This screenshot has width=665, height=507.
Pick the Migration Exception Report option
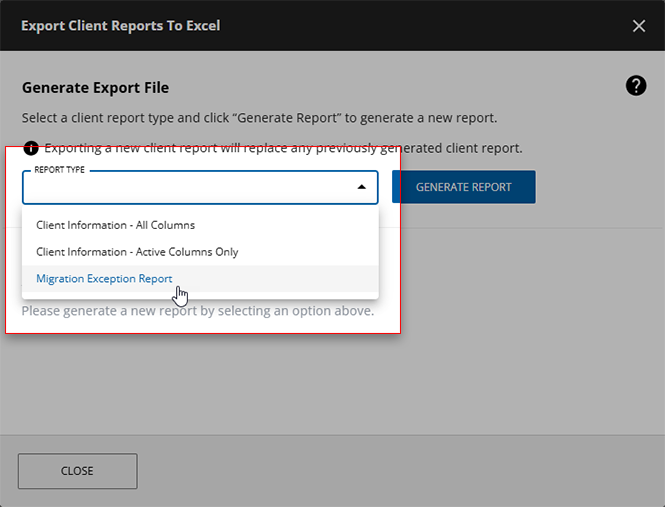click(x=104, y=279)
